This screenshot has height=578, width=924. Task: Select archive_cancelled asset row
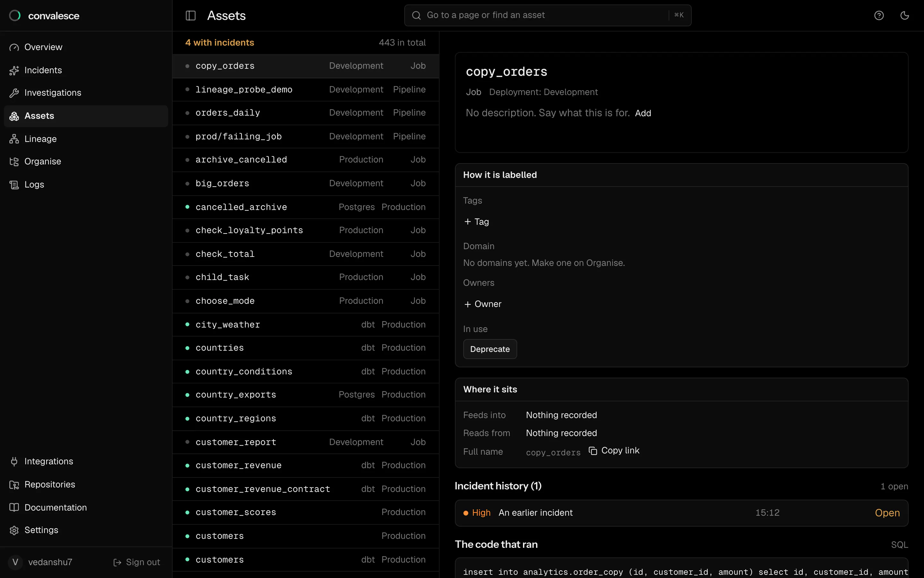pyautogui.click(x=305, y=160)
